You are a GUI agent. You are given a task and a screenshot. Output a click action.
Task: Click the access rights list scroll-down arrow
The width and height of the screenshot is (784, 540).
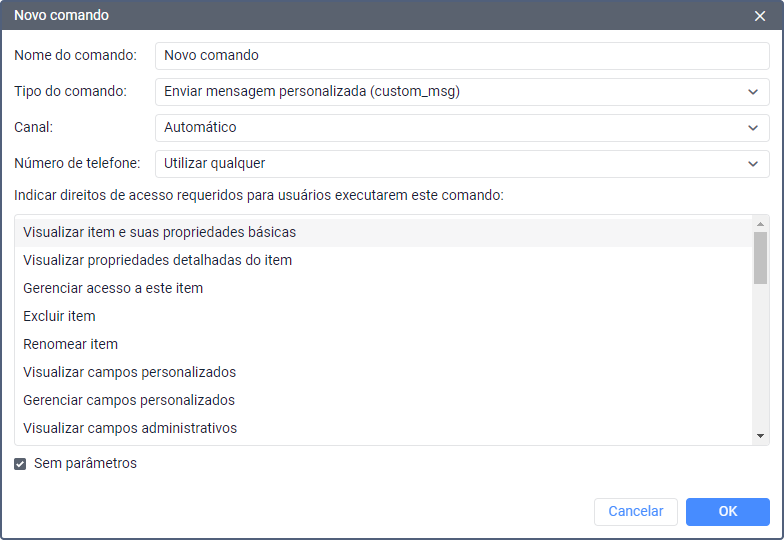(761, 436)
